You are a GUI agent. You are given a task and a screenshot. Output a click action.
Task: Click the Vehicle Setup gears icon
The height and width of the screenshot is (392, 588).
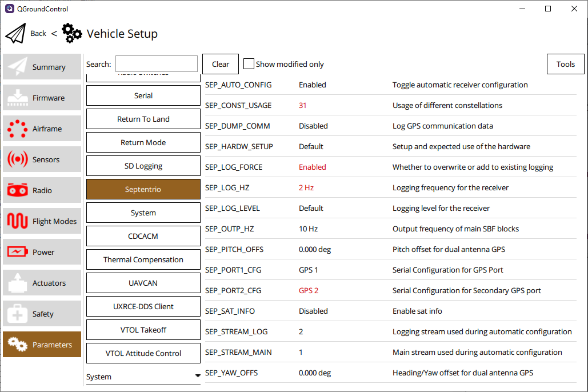71,33
